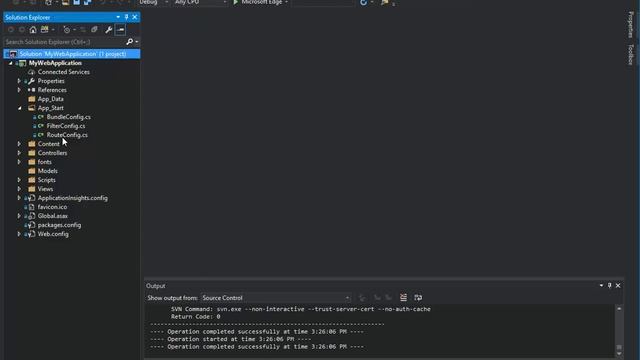Click the Show All Files icon
The width and height of the screenshot is (640, 360).
click(94, 30)
